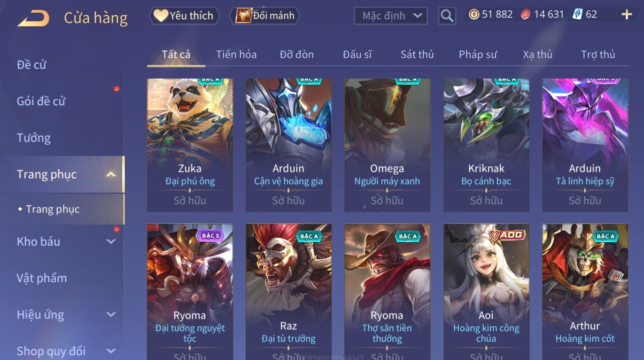
Task: Tap the blue voucher currency icon
Action: [x=578, y=15]
